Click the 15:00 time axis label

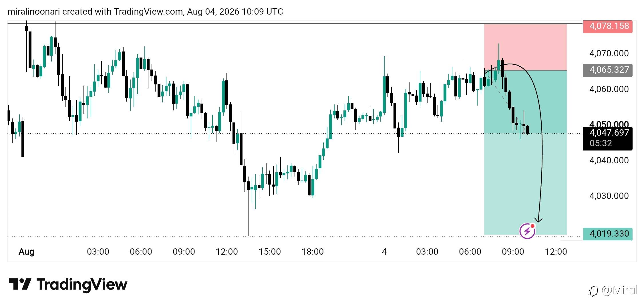[270, 252]
